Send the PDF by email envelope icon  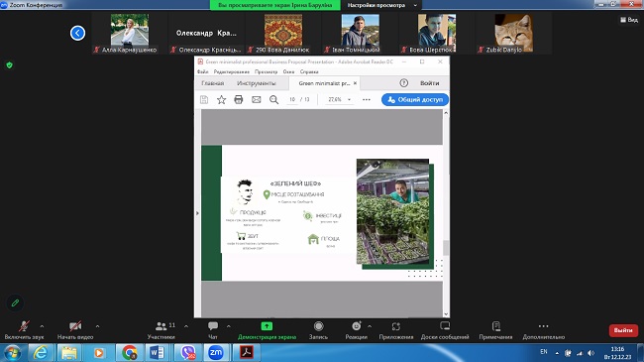click(257, 99)
